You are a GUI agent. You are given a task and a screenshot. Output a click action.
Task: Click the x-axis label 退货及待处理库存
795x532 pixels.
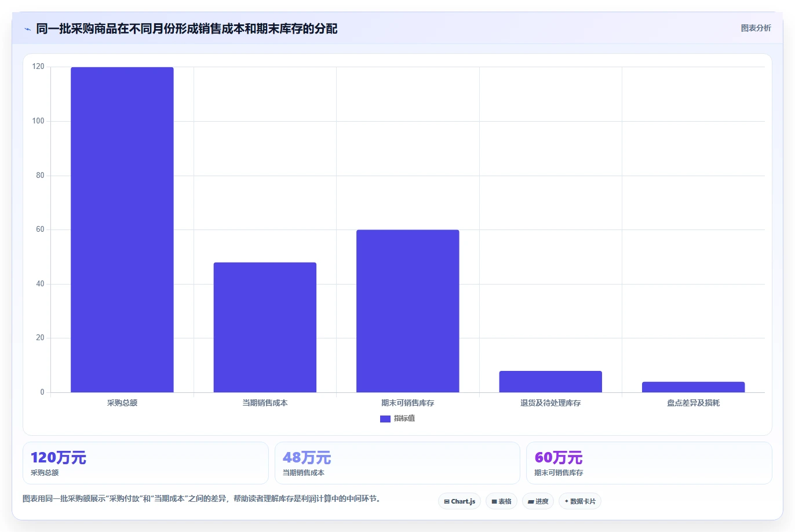[550, 403]
